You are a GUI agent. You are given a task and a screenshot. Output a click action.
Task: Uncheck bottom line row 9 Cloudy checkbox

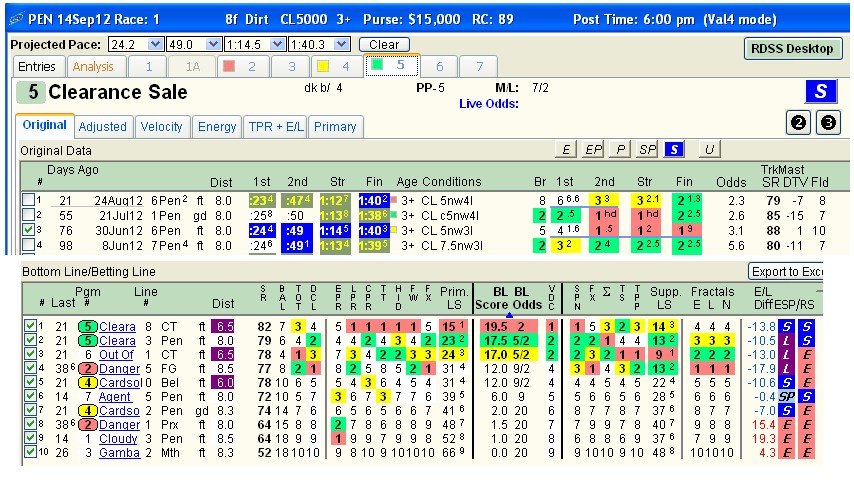tap(30, 438)
